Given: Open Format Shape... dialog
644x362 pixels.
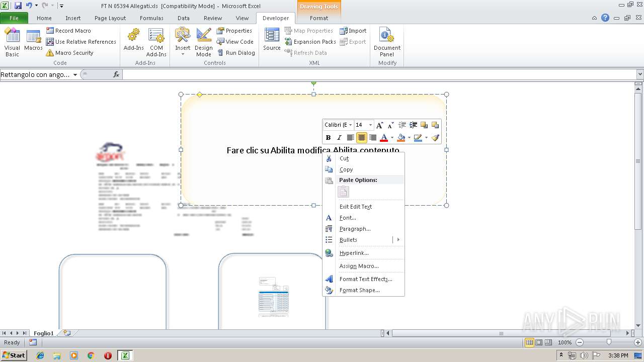Looking at the screenshot, I should tap(363, 290).
